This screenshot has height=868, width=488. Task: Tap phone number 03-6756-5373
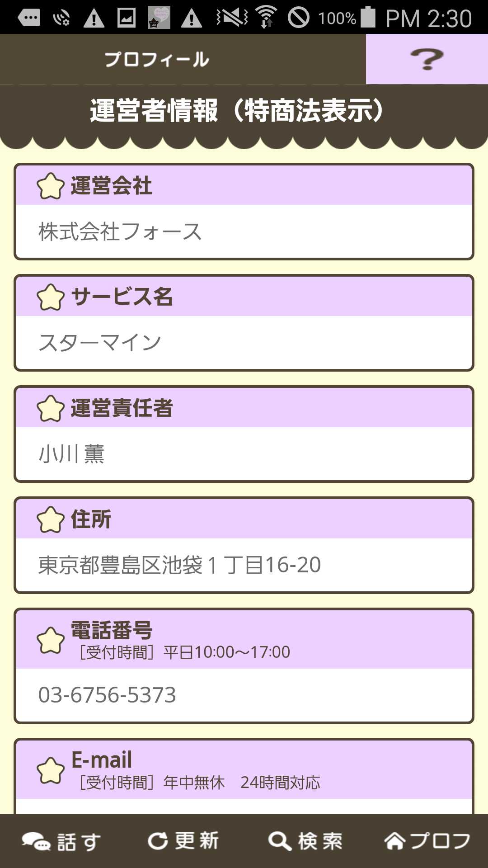click(x=107, y=695)
